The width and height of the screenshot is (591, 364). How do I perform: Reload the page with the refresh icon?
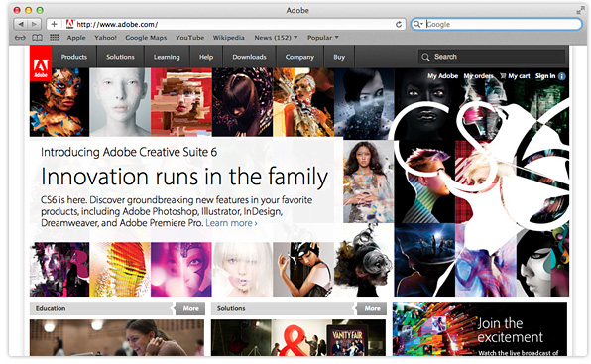[399, 24]
